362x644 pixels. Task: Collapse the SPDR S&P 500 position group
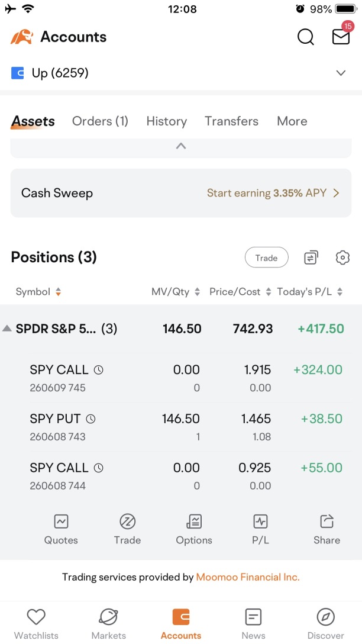point(7,329)
